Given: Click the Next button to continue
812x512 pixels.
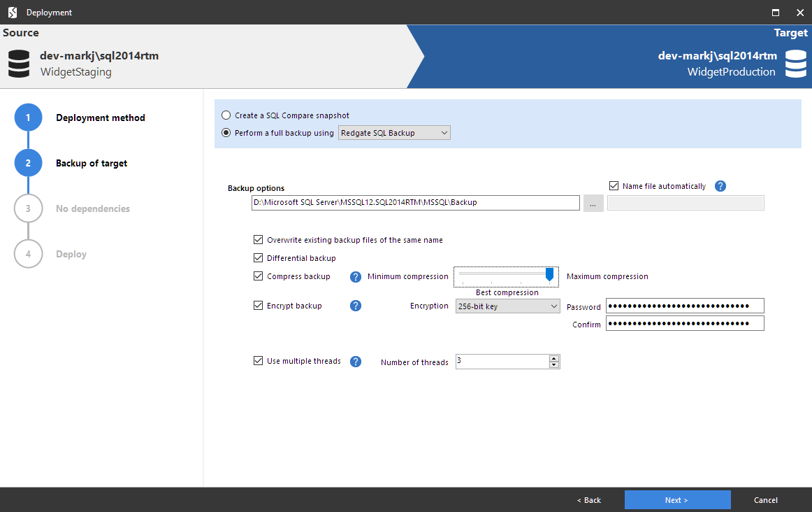Looking at the screenshot, I should 676,499.
